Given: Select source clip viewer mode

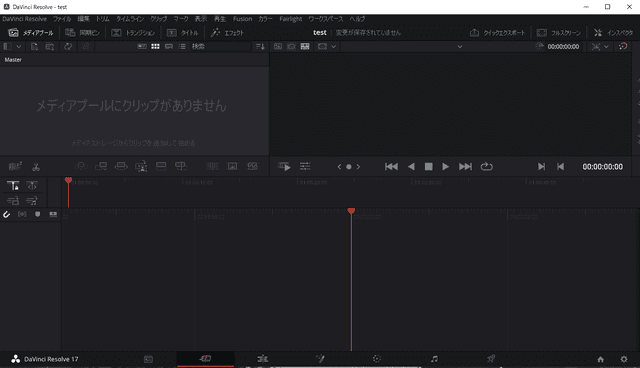Looking at the screenshot, I should tap(278, 47).
